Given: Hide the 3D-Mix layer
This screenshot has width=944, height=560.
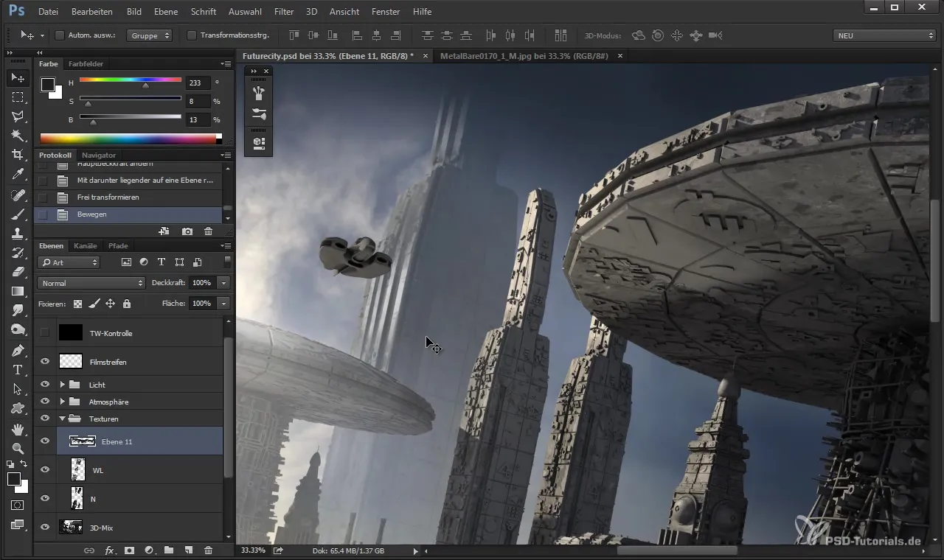Looking at the screenshot, I should (x=44, y=528).
